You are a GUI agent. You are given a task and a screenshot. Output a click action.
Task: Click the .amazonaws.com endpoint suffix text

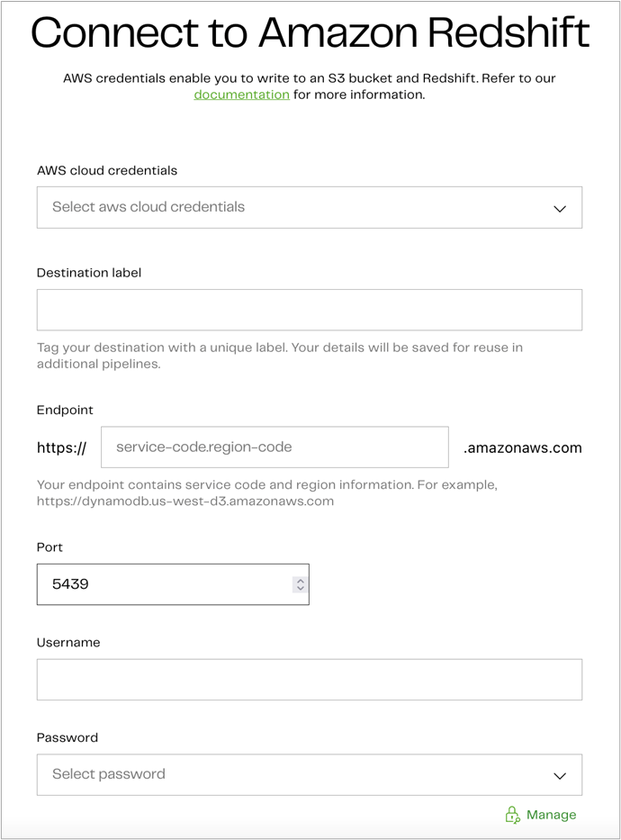(523, 447)
